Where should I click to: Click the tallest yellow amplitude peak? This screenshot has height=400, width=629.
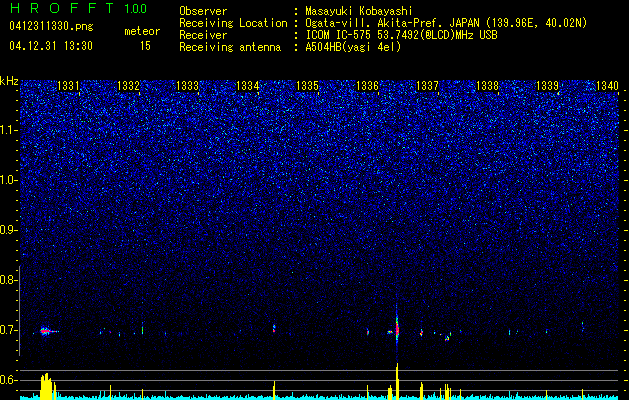397,381
